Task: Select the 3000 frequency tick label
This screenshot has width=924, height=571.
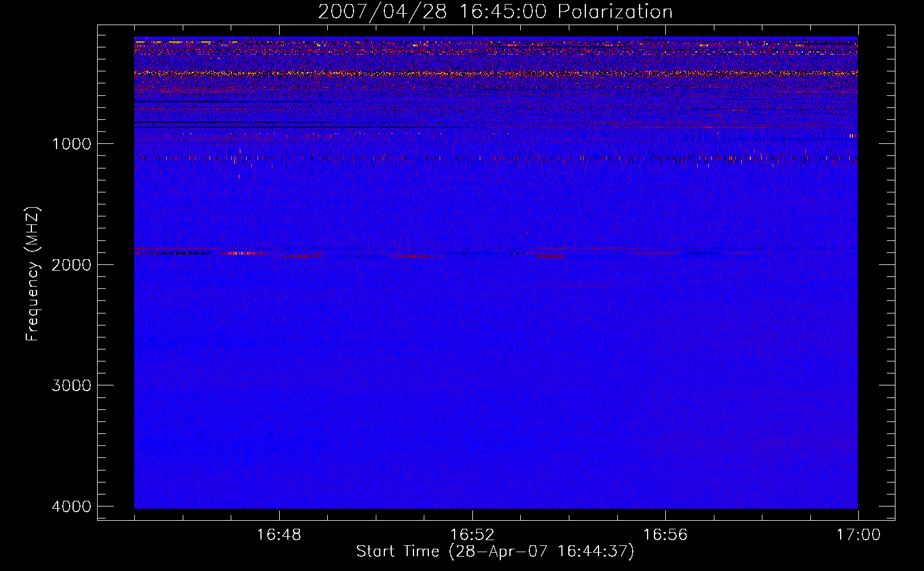Action: click(71, 385)
